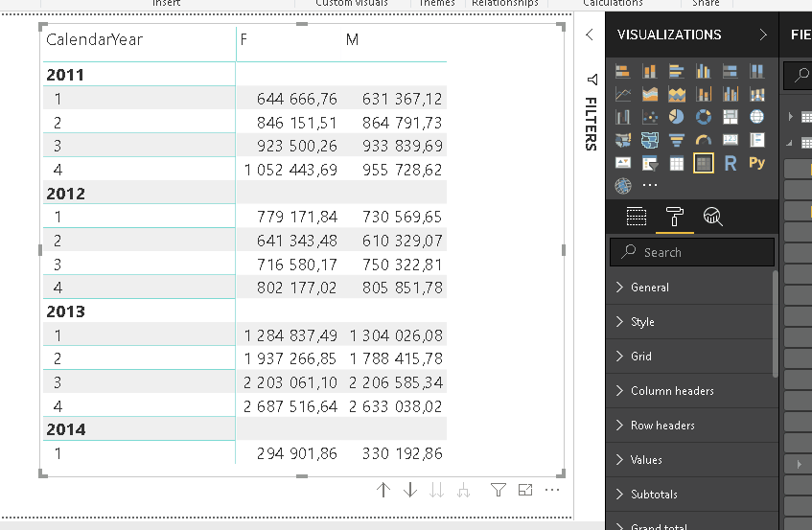Select the Funnel visual
The height and width of the screenshot is (530, 812).
pos(676,140)
